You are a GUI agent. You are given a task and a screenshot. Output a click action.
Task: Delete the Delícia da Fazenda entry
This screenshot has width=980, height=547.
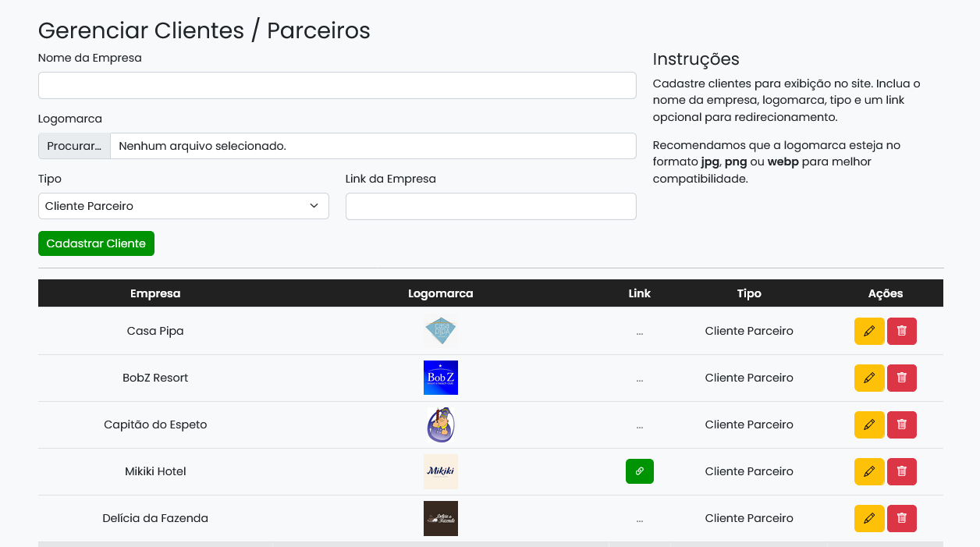902,518
